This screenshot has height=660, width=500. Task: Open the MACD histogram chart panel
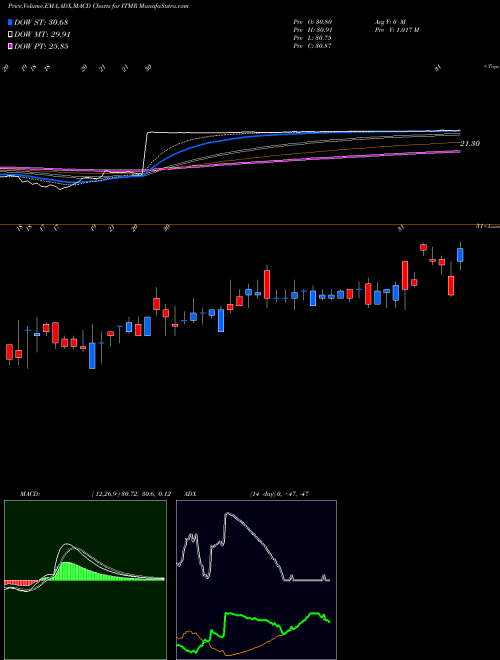point(85,580)
